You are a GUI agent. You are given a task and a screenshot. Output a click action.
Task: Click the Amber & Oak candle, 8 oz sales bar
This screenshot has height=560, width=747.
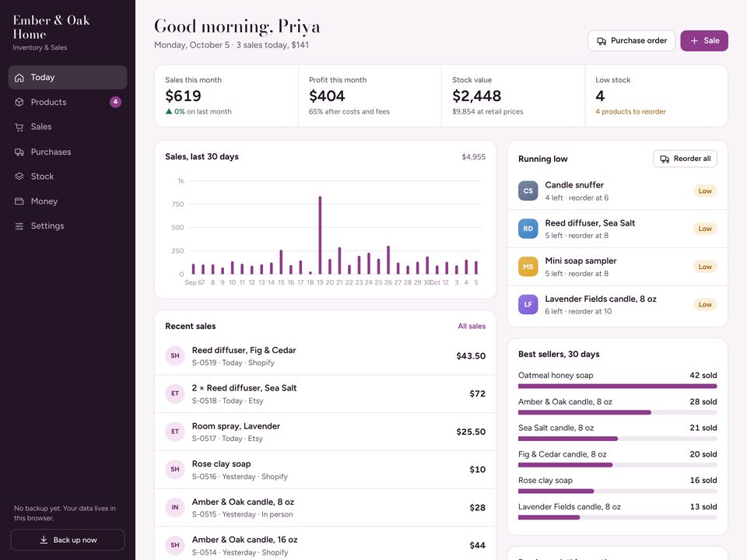pyautogui.click(x=617, y=412)
